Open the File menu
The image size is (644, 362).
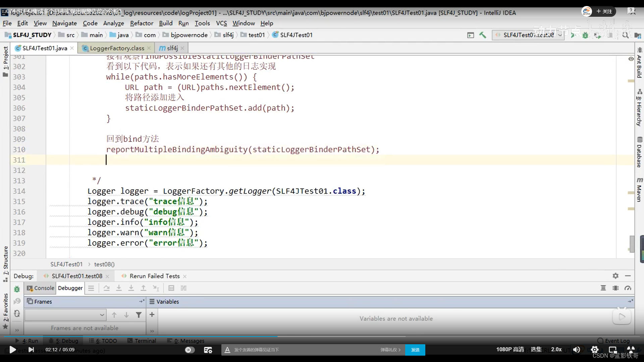coord(7,23)
